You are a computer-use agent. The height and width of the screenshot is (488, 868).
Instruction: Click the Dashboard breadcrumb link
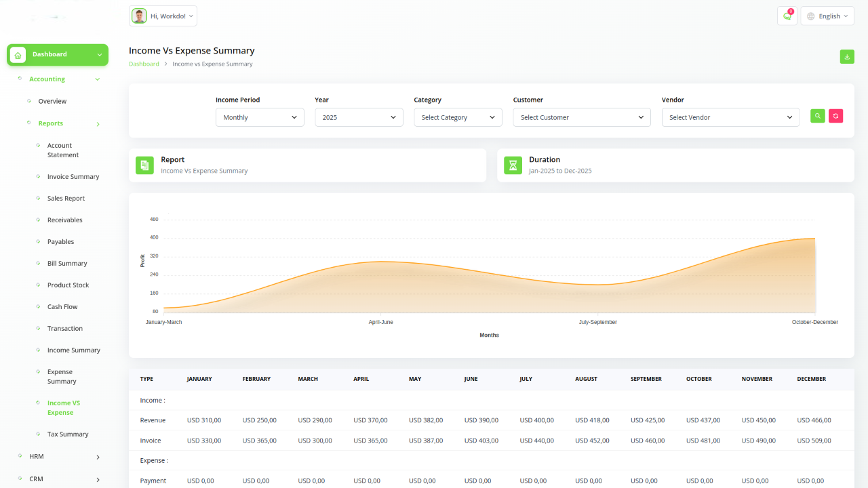point(144,64)
